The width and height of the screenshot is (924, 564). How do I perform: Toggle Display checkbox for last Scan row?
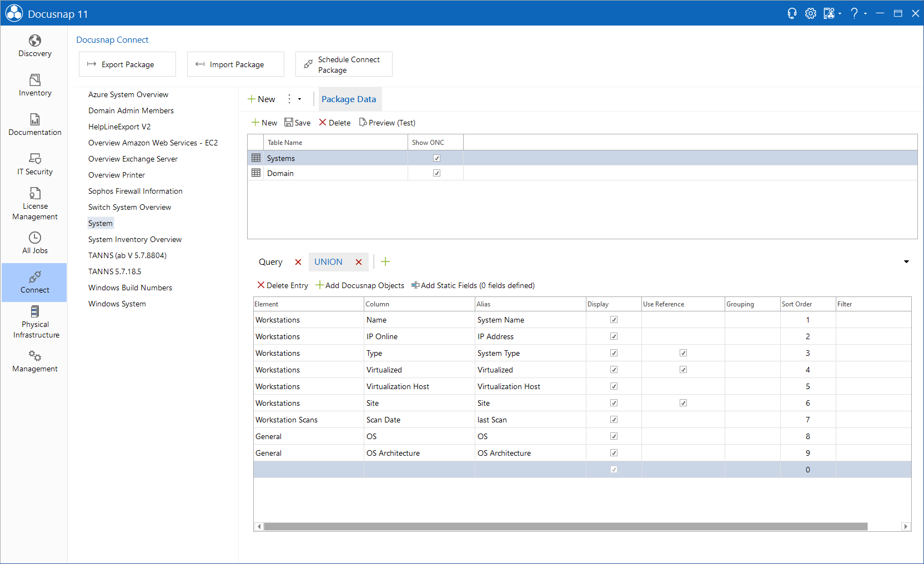coord(614,420)
